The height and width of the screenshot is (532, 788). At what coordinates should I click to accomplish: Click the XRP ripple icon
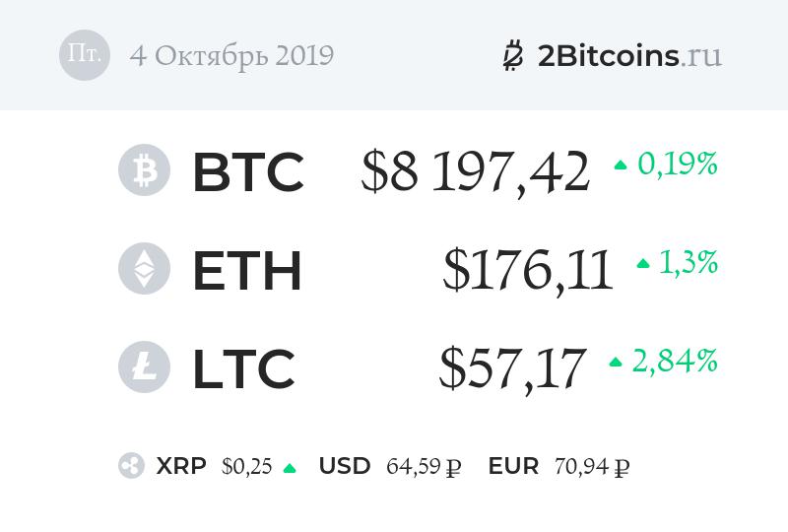[131, 466]
